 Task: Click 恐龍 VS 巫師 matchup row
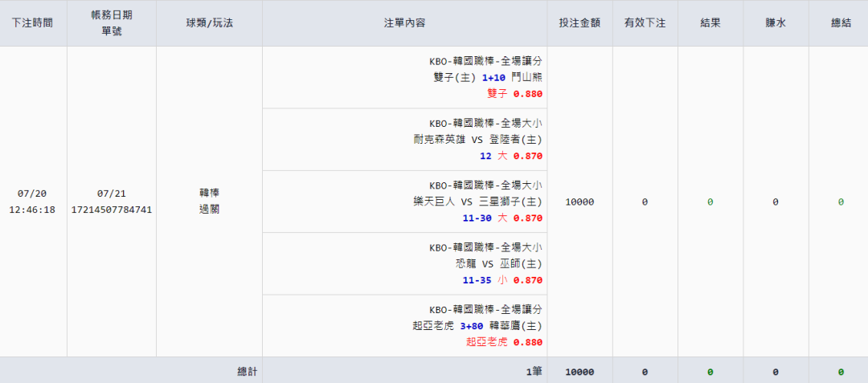[498, 264]
